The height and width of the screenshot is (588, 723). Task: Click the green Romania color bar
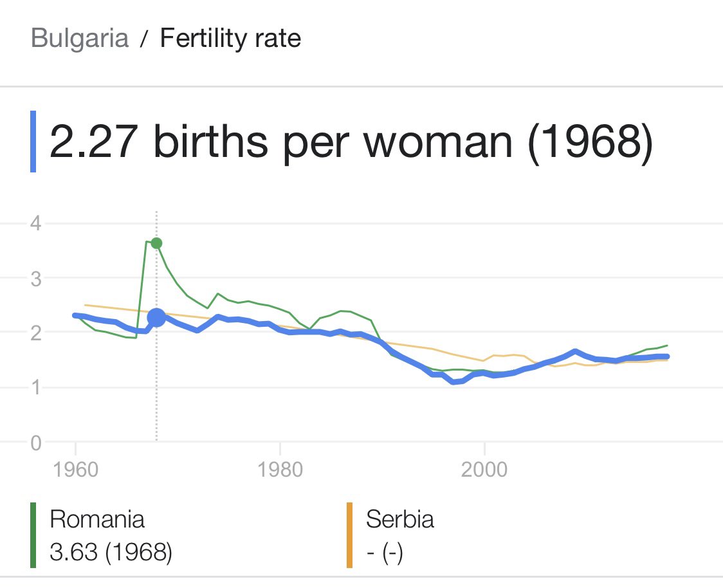(x=33, y=535)
